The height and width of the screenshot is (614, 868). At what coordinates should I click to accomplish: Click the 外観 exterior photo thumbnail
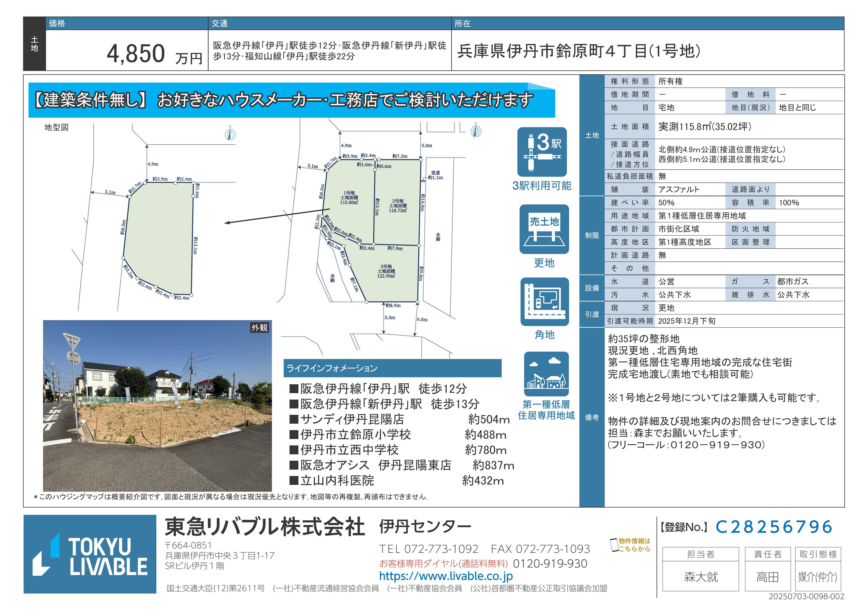click(157, 406)
